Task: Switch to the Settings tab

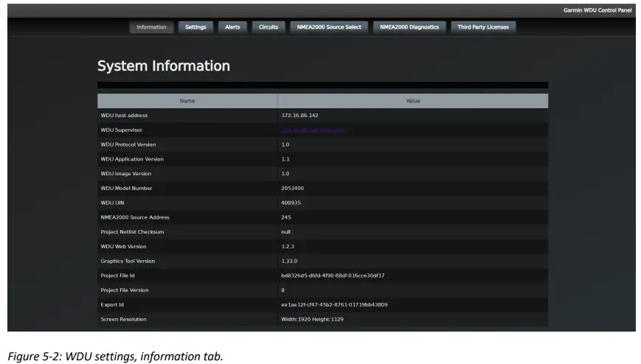Action: tap(195, 27)
